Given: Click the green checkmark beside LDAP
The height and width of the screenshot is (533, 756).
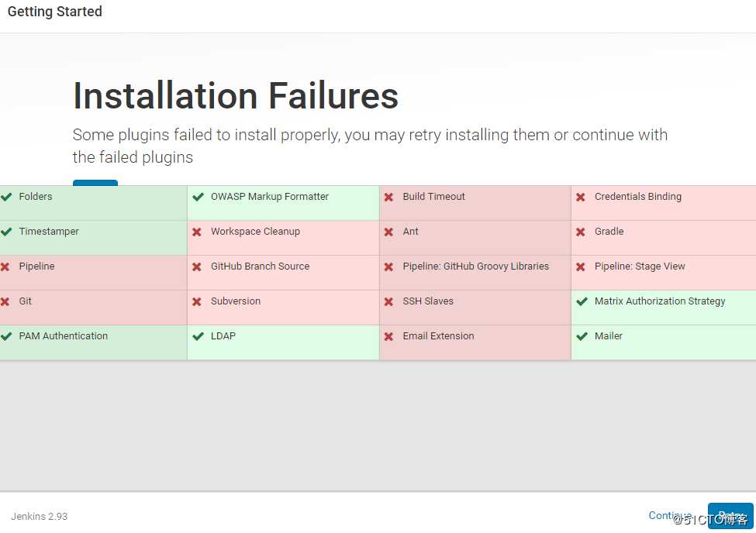Looking at the screenshot, I should [x=198, y=336].
